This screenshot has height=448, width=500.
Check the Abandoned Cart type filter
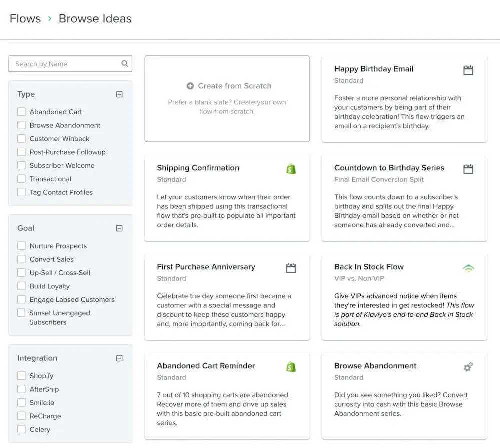point(21,112)
